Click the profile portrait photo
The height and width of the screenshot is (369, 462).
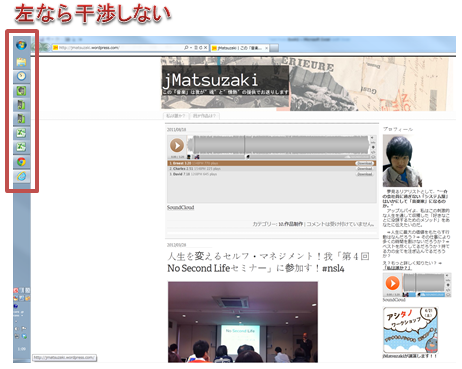point(402,161)
